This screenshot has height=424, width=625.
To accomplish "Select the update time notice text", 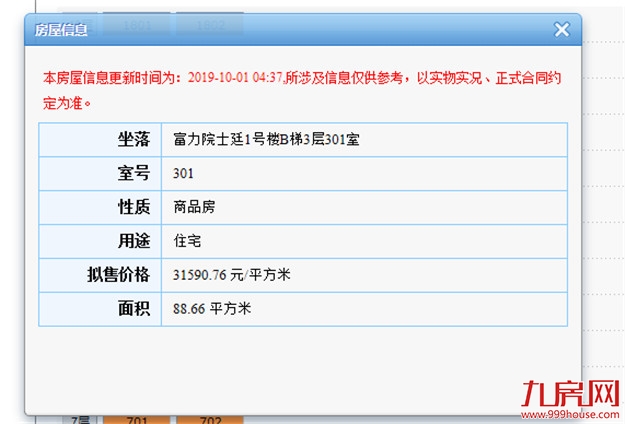I will click(x=302, y=90).
